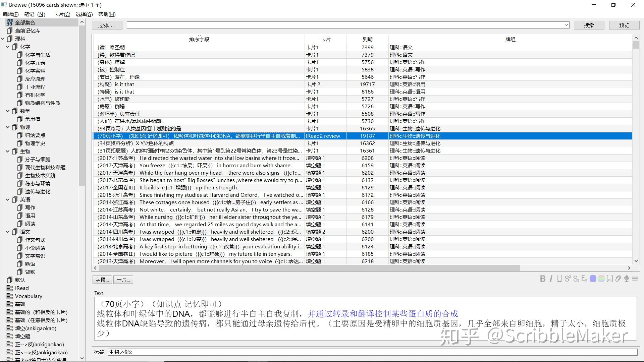Viewport: 644px width, 362px height.
Task: Apply bold formatting in editor toolbar
Action: click(542, 279)
